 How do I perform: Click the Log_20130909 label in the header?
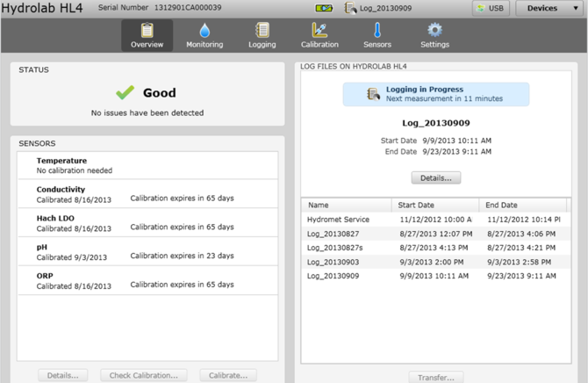385,8
